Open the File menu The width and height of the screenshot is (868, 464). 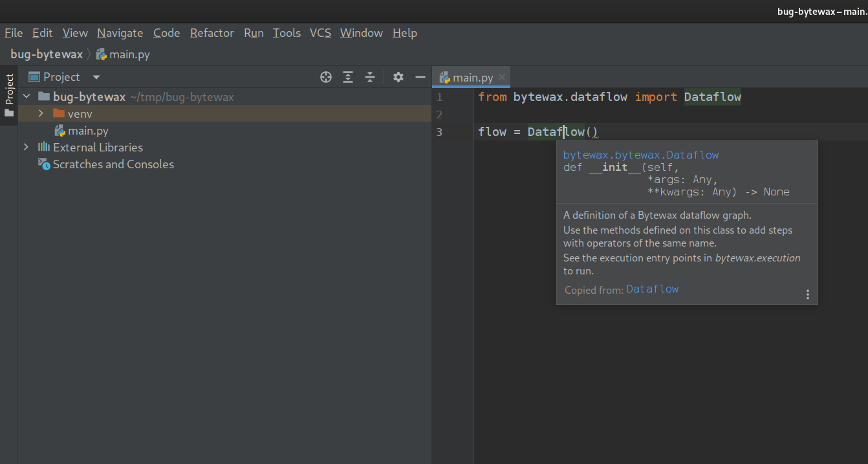pyautogui.click(x=14, y=33)
